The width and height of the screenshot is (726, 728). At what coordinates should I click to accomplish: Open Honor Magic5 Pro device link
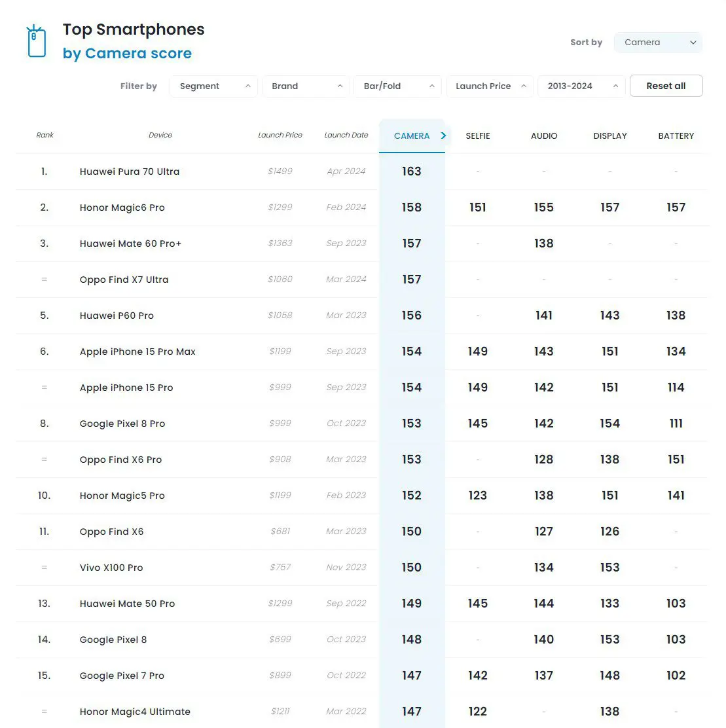pos(122,496)
